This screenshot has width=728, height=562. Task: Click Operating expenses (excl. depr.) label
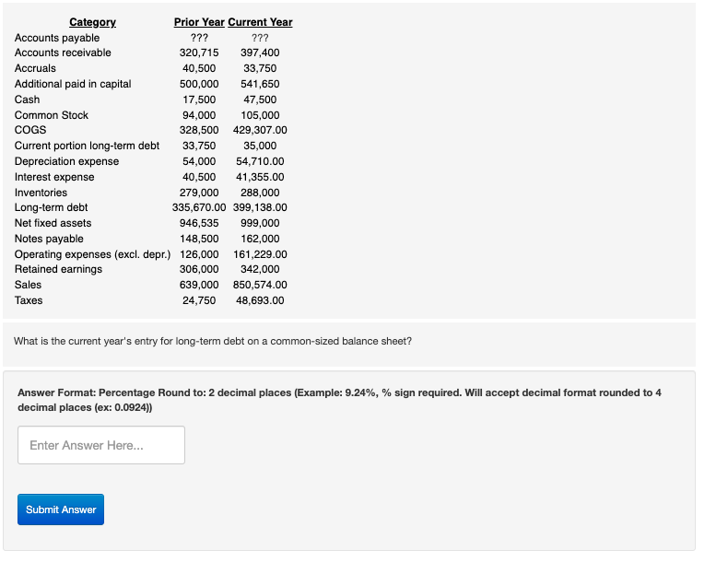pos(92,254)
